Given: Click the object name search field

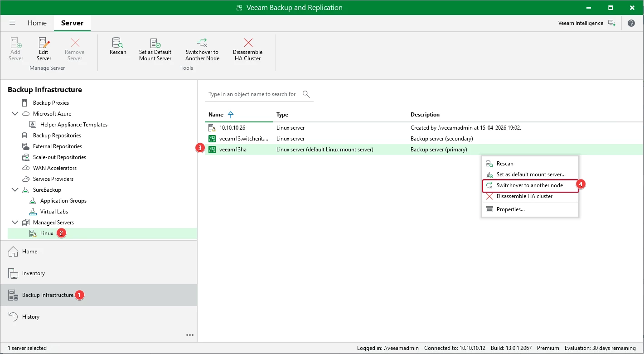Looking at the screenshot, I should point(253,94).
